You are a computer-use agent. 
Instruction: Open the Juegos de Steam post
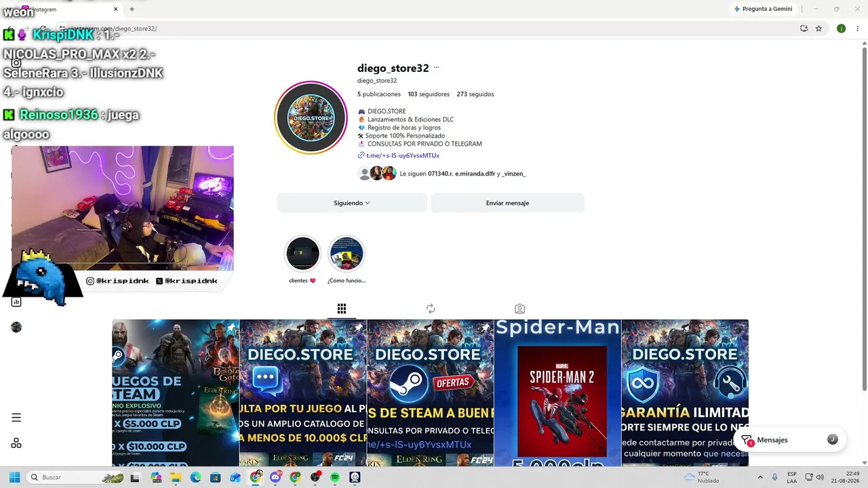click(x=176, y=393)
